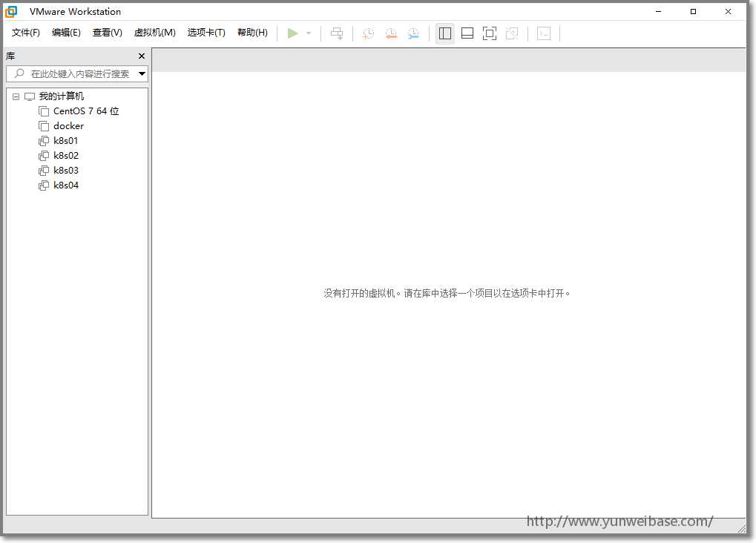Select the CentOS 7 64 位 virtual machine

pos(86,111)
